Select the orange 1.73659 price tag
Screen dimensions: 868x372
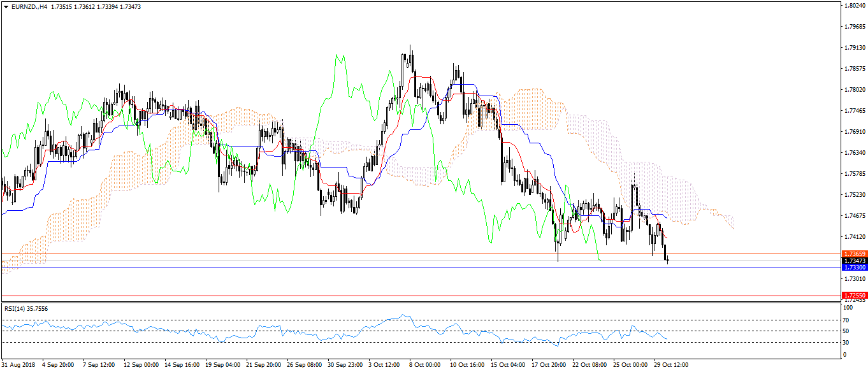click(x=853, y=254)
